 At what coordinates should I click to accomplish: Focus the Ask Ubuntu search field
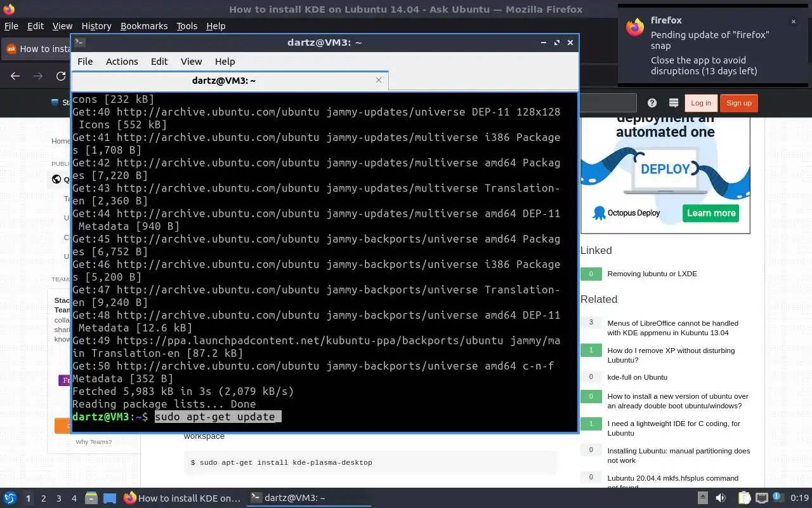607,103
